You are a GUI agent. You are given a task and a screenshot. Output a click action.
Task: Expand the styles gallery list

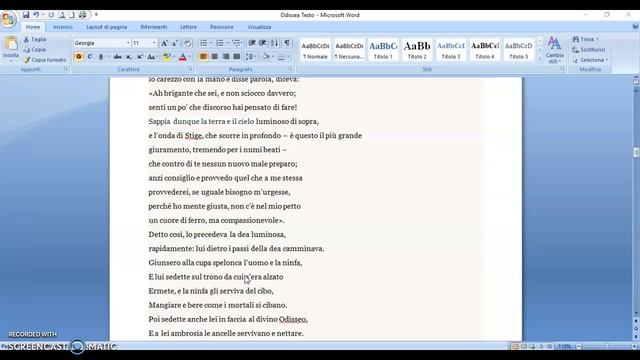pyautogui.click(x=540, y=58)
